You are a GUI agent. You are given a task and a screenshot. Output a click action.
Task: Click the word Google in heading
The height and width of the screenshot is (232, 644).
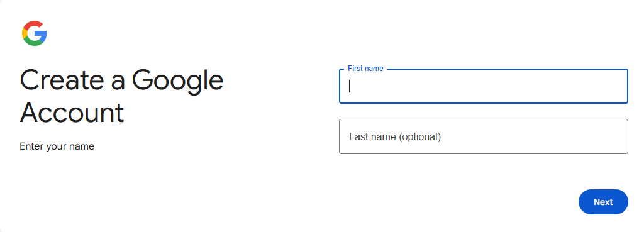click(177, 81)
